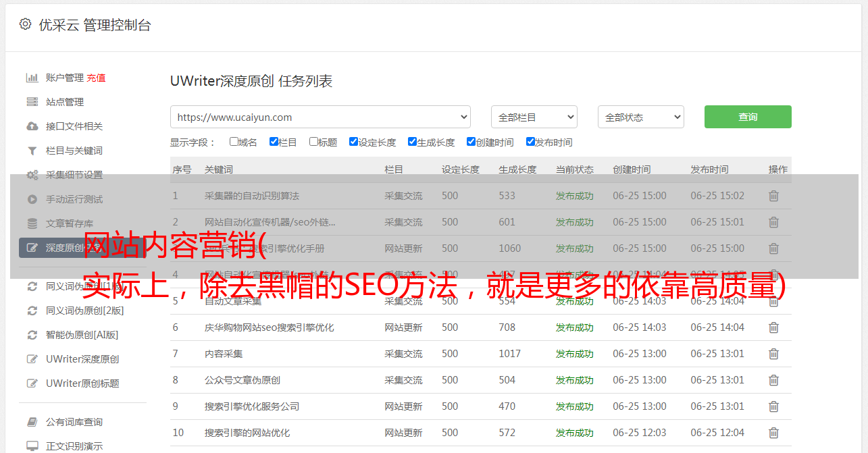Click keyword 搜索引擎的网站优化
Viewport: 868px width, 453px height.
(247, 433)
